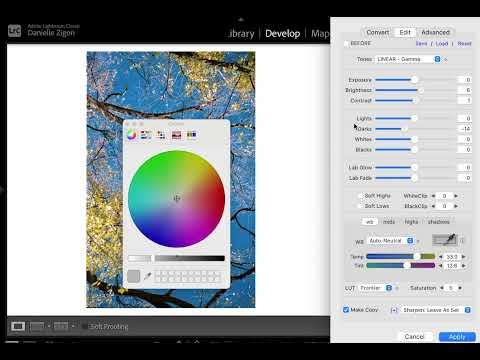Click the [+] sync icon beside Make Copy
Viewport: 480px width, 360px height.
click(394, 310)
